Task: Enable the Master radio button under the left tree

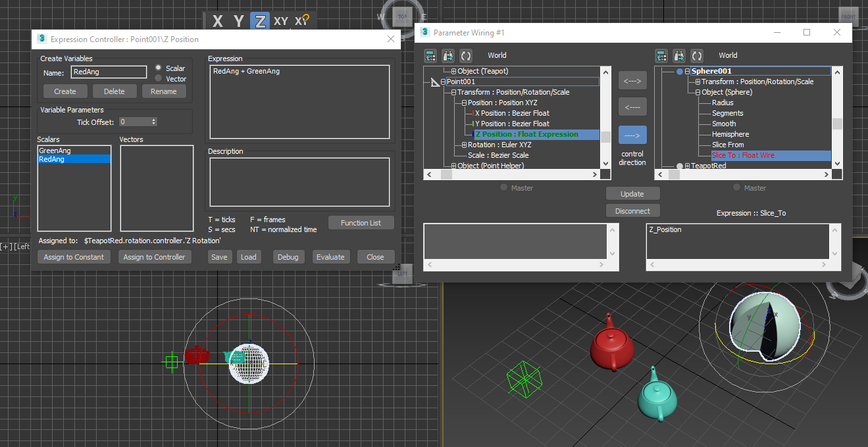Action: (503, 187)
